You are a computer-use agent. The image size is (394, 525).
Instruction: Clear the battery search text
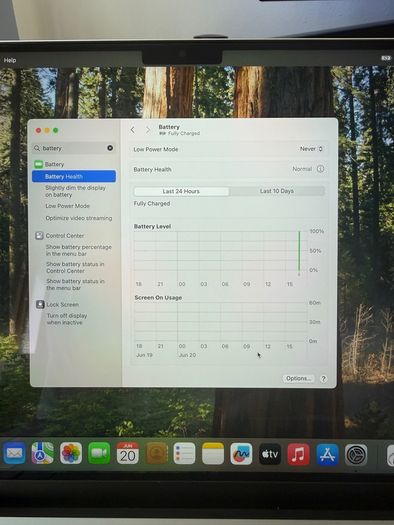pyautogui.click(x=110, y=148)
